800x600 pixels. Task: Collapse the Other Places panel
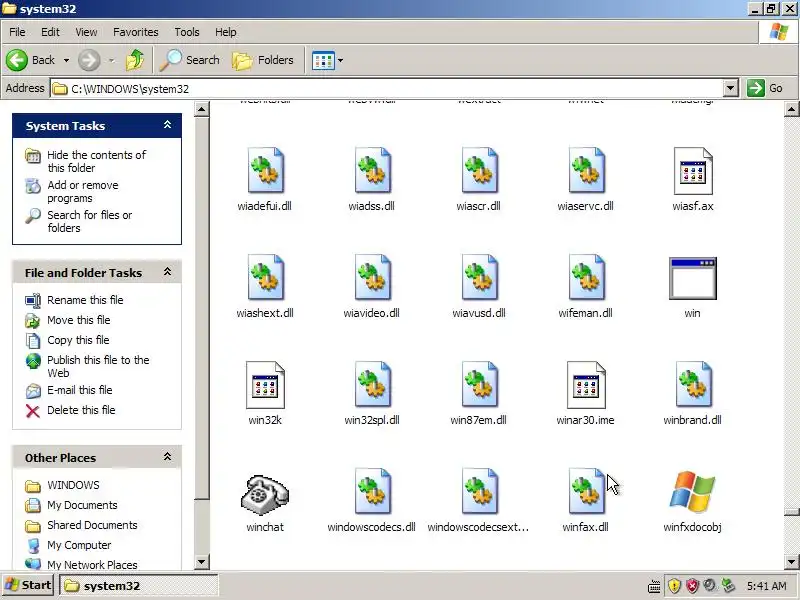click(x=167, y=457)
